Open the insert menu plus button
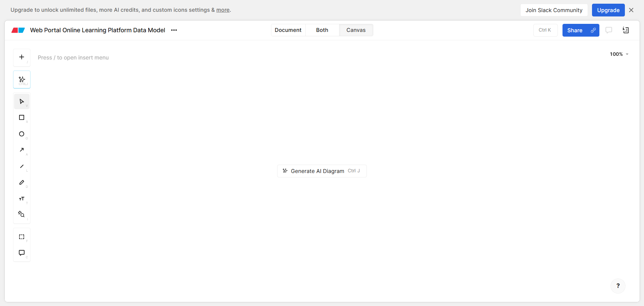 [x=22, y=57]
